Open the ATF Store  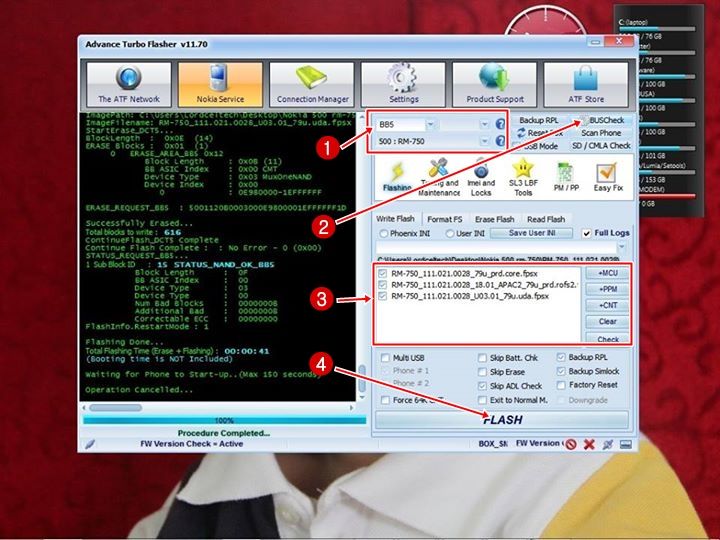[587, 84]
